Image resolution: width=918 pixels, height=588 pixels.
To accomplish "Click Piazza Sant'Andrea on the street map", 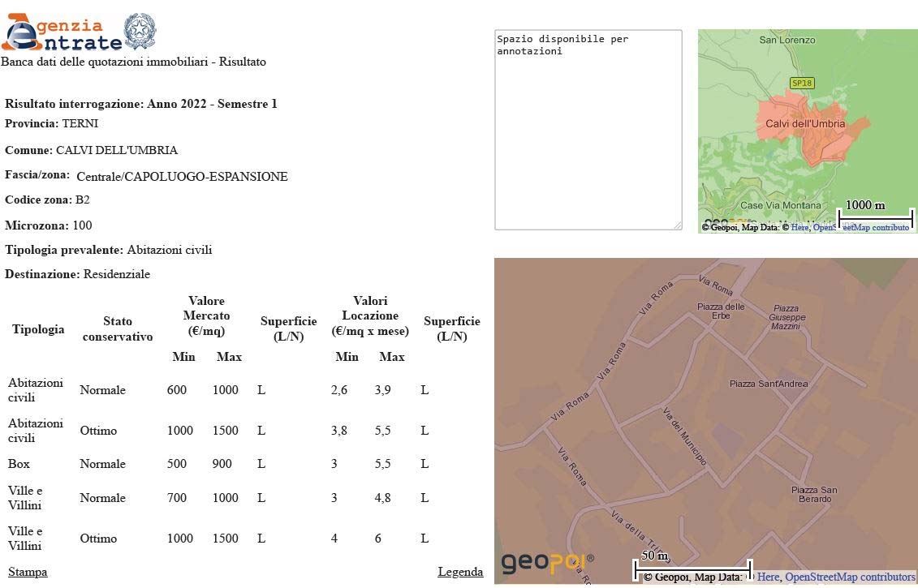I will tap(768, 384).
